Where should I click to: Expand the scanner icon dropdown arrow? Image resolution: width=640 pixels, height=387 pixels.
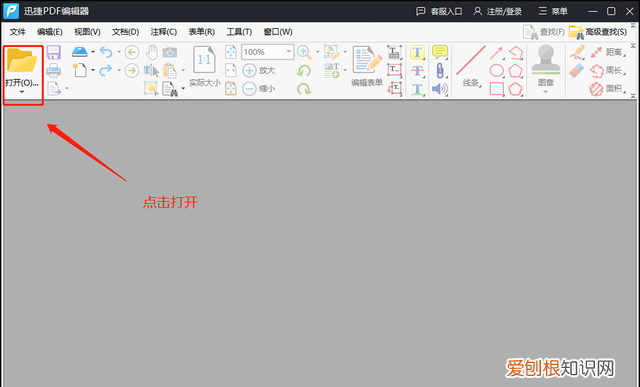click(x=93, y=52)
